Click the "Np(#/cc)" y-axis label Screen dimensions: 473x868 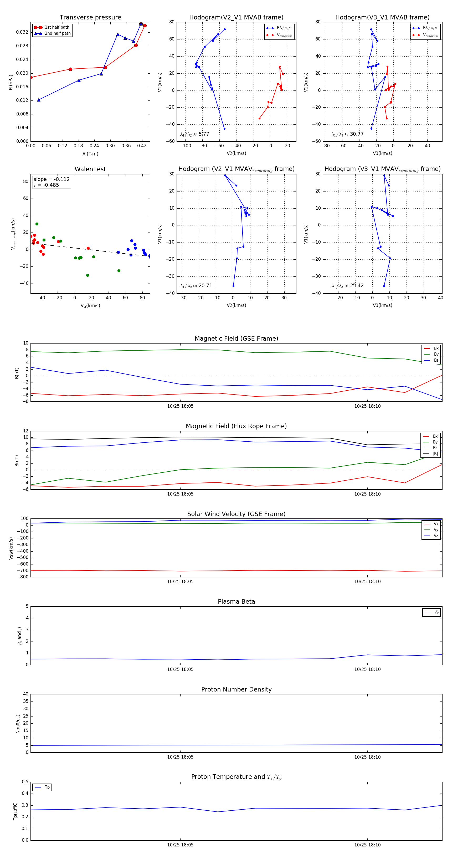[x=18, y=723]
